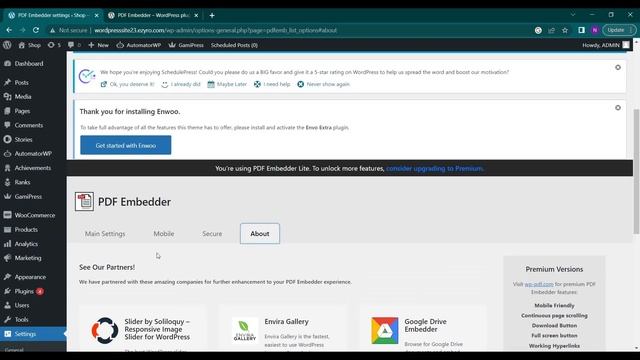Click the browser Update button

tap(619, 30)
